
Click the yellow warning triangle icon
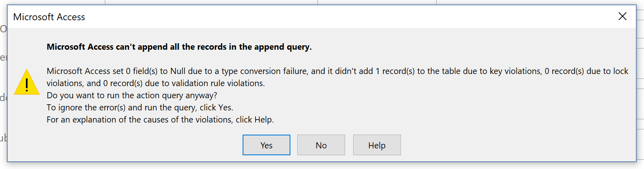coord(27,82)
